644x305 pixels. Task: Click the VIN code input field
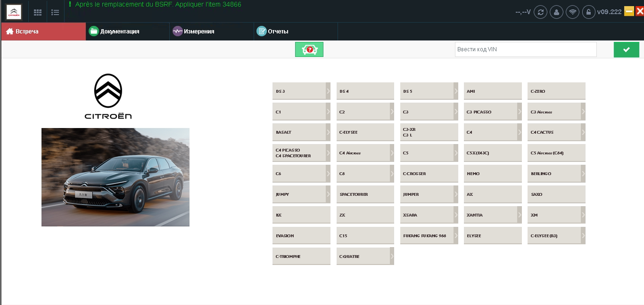coord(525,49)
